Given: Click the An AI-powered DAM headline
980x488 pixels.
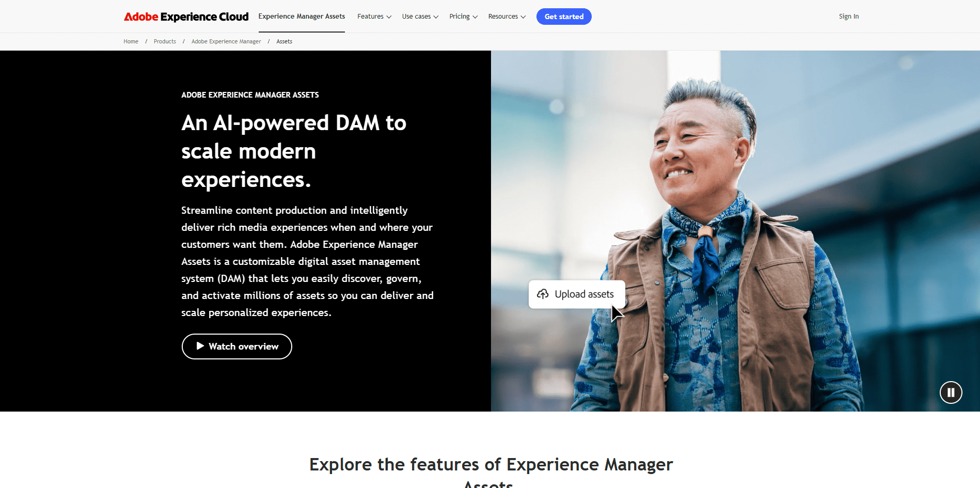Looking at the screenshot, I should [x=294, y=151].
